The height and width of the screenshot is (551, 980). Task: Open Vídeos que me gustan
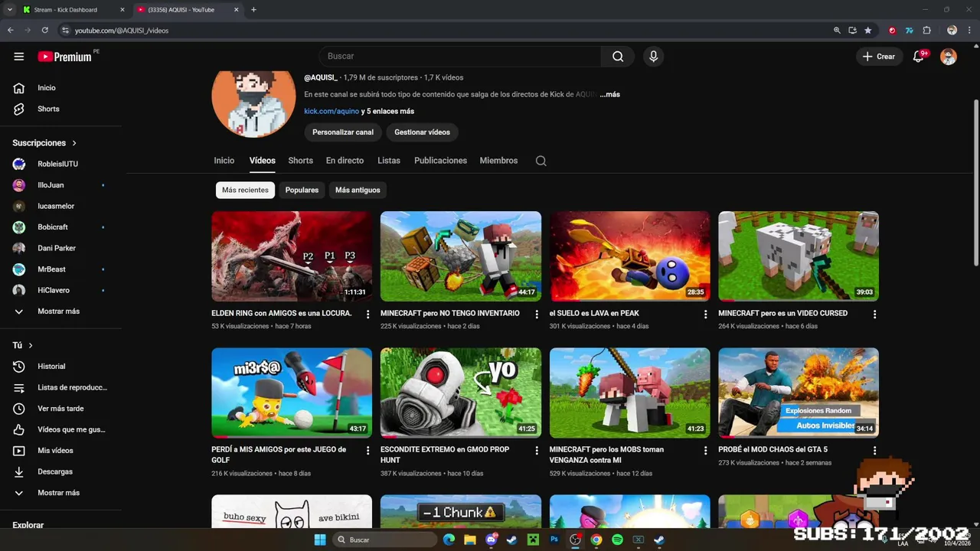tap(61, 429)
